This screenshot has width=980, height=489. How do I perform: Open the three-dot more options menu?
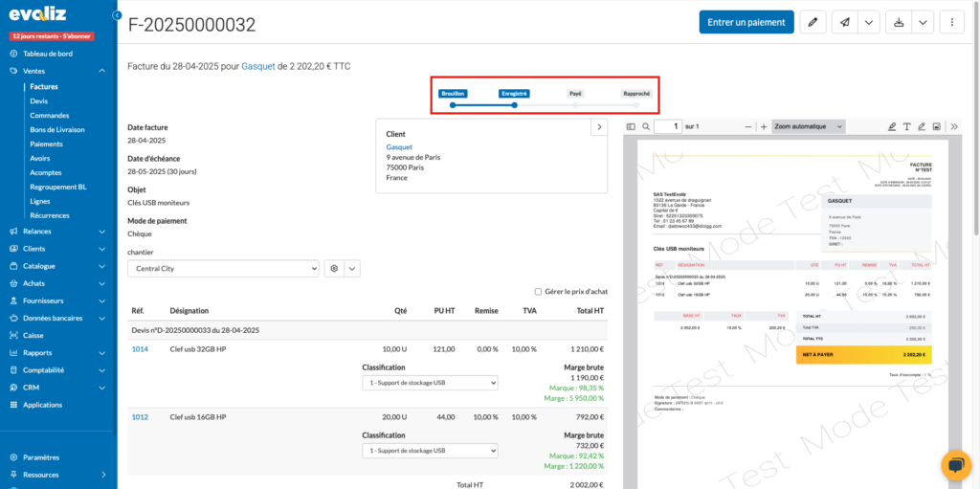(951, 22)
